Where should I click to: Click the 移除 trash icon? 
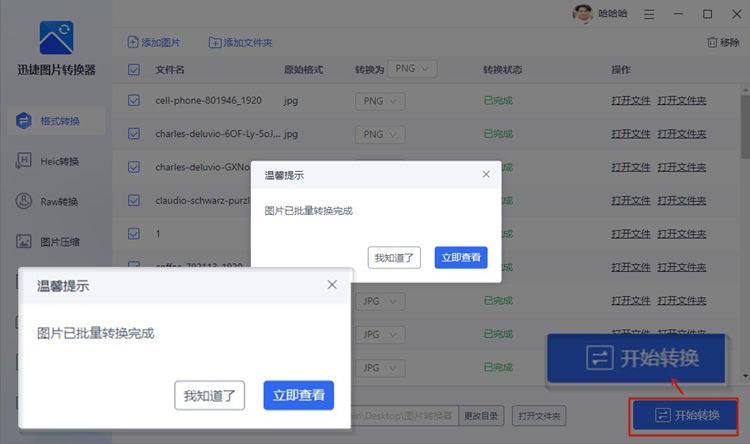pos(712,42)
